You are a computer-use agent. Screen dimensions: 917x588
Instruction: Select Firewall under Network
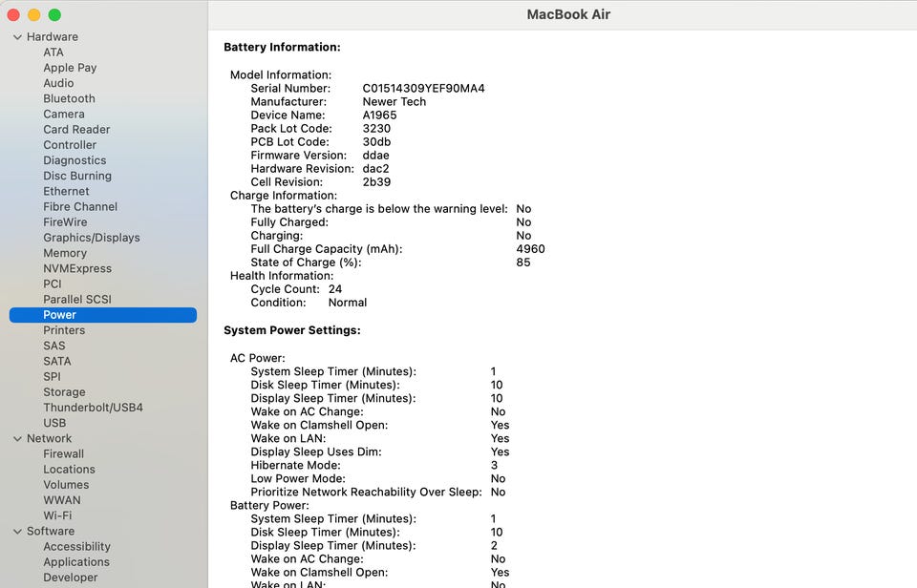pyautogui.click(x=63, y=454)
